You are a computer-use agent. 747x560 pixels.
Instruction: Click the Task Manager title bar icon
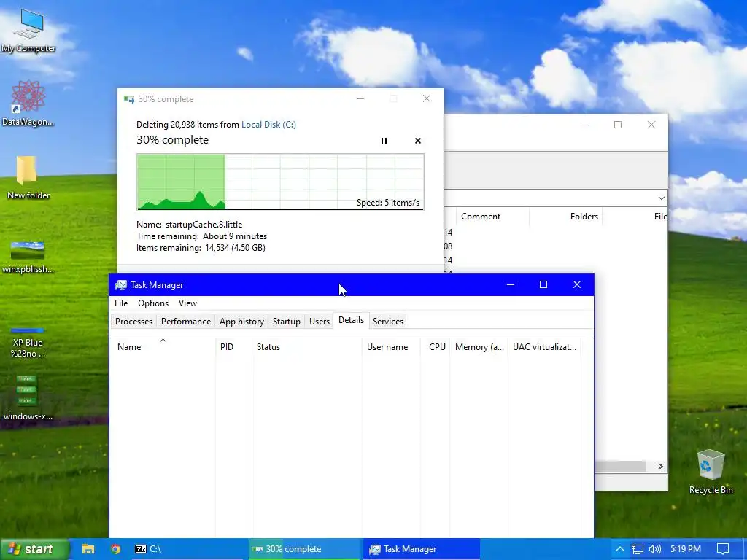(x=121, y=285)
